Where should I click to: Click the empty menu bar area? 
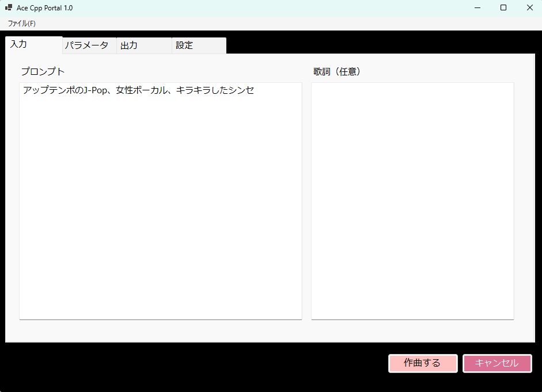[230, 23]
